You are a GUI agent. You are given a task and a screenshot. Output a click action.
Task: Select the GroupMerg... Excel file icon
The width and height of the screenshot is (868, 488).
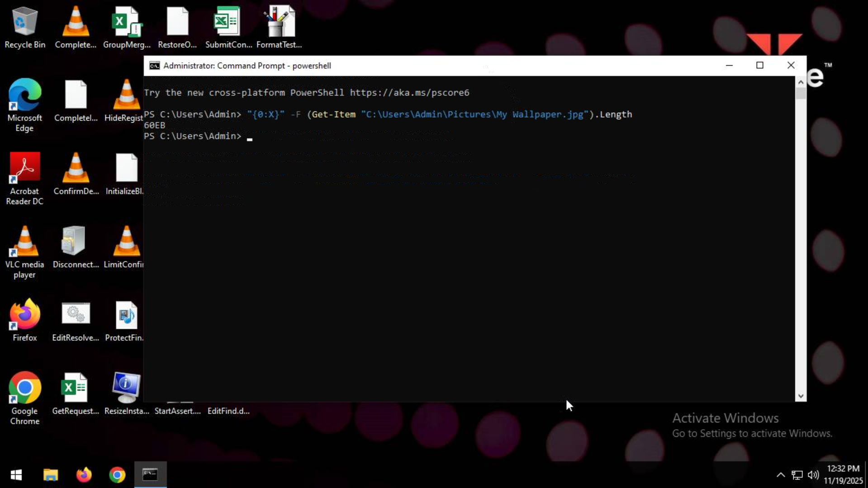tap(127, 27)
